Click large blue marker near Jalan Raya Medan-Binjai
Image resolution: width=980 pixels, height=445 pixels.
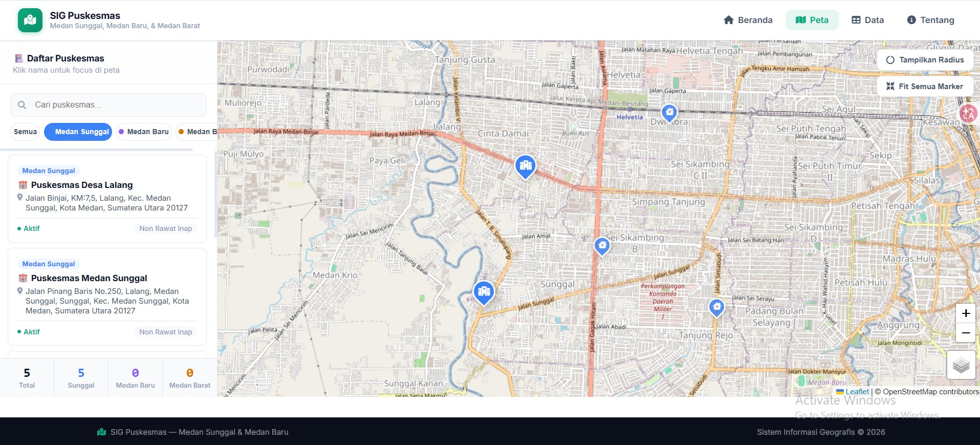(525, 166)
